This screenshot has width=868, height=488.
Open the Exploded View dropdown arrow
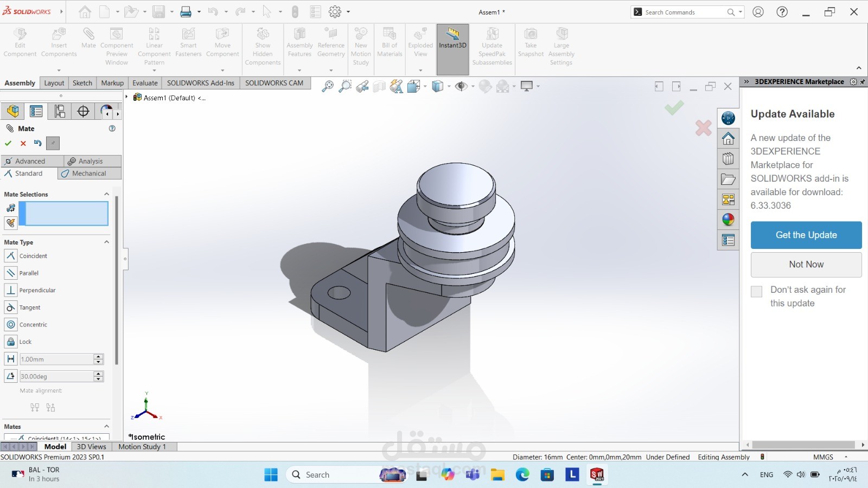pyautogui.click(x=420, y=70)
